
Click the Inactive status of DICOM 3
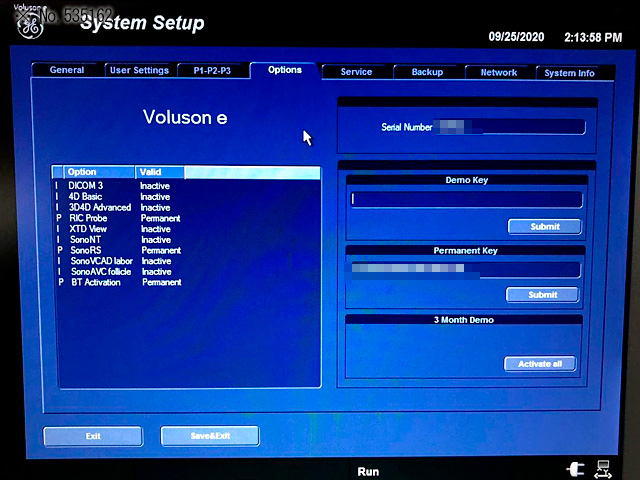pyautogui.click(x=155, y=186)
